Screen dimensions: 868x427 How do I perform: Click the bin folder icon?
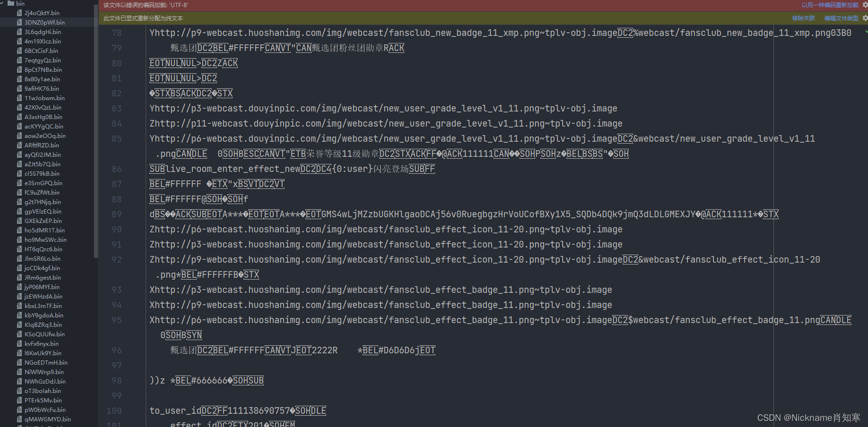(11, 3)
